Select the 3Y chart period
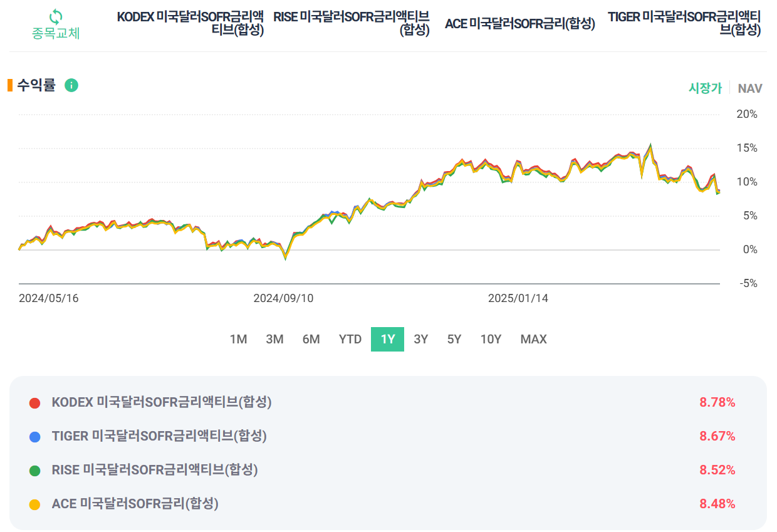Viewport: 777px width, 532px height. tap(420, 339)
